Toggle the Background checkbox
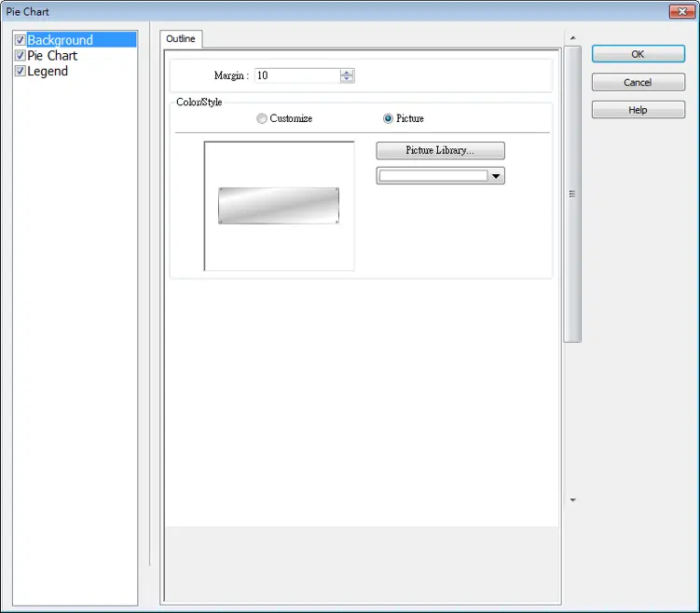The image size is (700, 613). pos(20,40)
